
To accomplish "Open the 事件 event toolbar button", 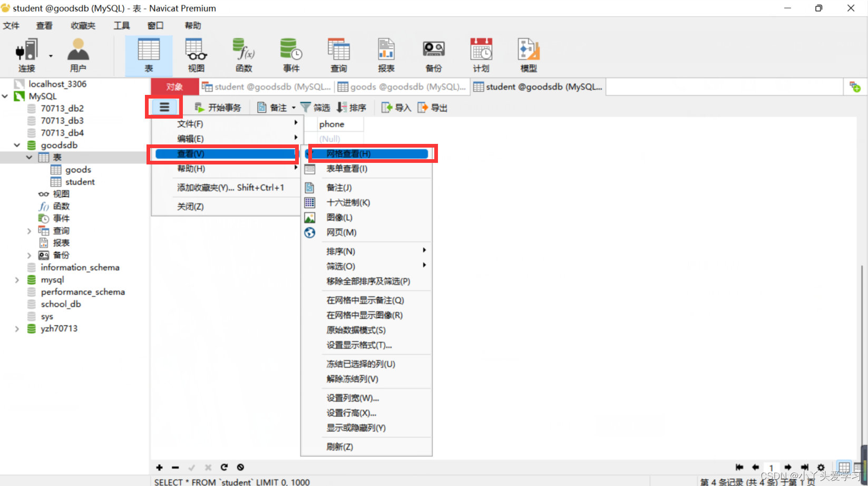I will 291,55.
